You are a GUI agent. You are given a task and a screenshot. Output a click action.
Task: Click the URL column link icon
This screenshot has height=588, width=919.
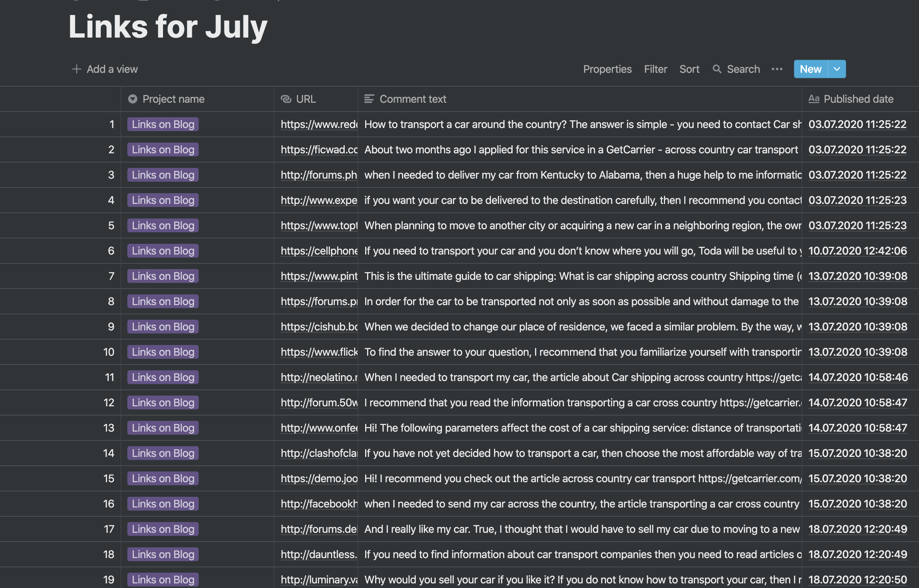click(286, 99)
